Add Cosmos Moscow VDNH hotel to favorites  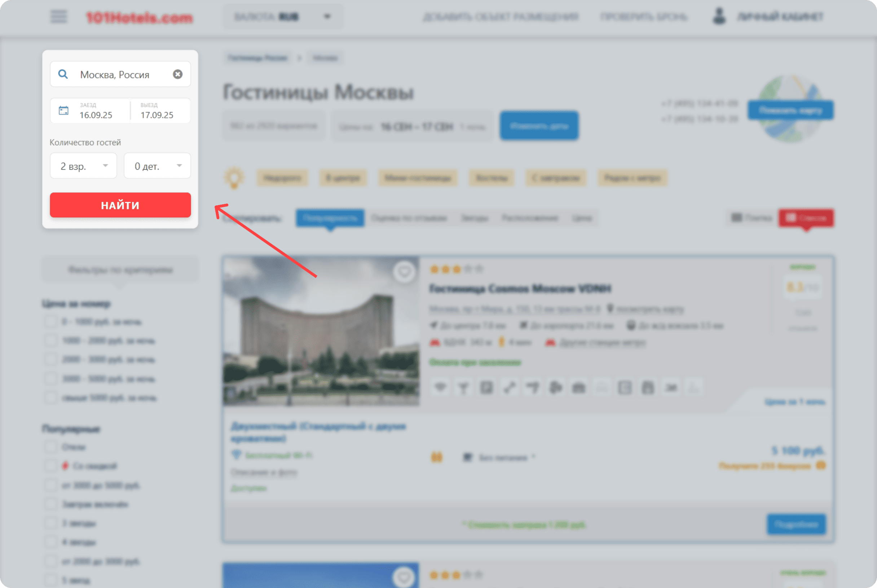[x=404, y=272]
